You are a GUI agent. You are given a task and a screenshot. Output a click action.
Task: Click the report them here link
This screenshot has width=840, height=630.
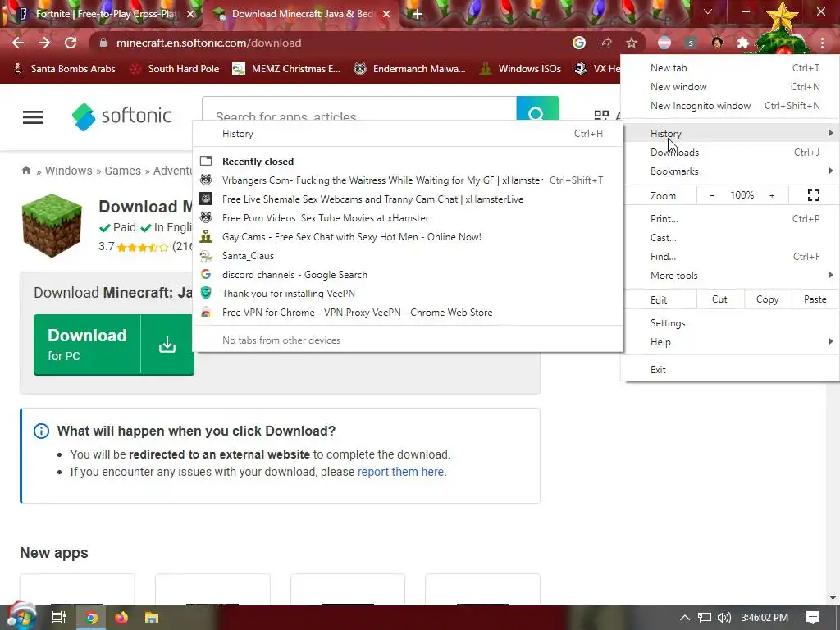(402, 472)
